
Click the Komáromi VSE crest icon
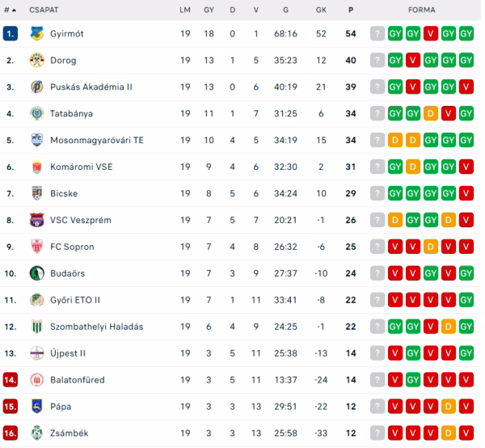tap(36, 167)
